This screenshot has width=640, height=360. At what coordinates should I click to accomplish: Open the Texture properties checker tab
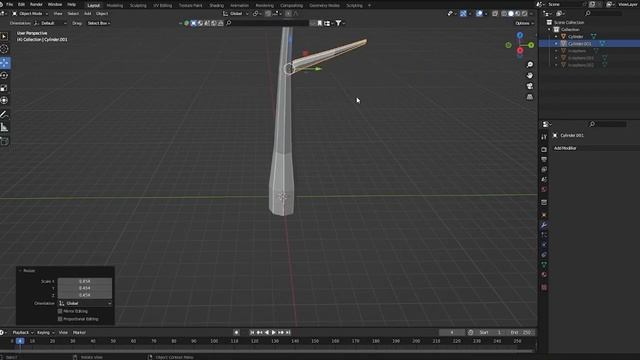click(x=544, y=287)
